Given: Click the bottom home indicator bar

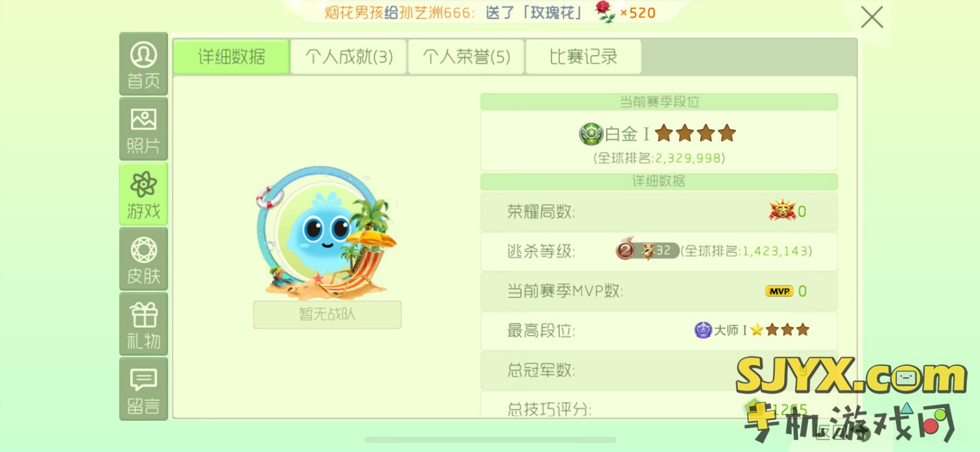Looking at the screenshot, I should [x=490, y=440].
